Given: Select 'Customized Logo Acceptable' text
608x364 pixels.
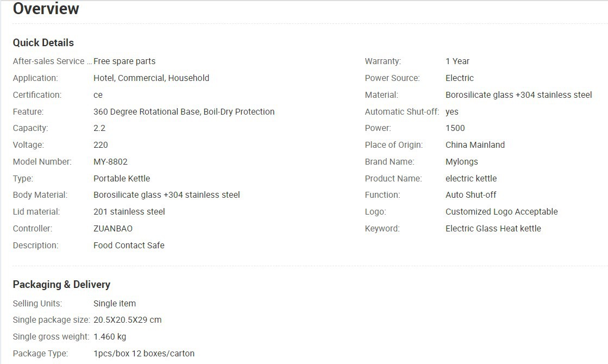Looking at the screenshot, I should (x=502, y=211).
